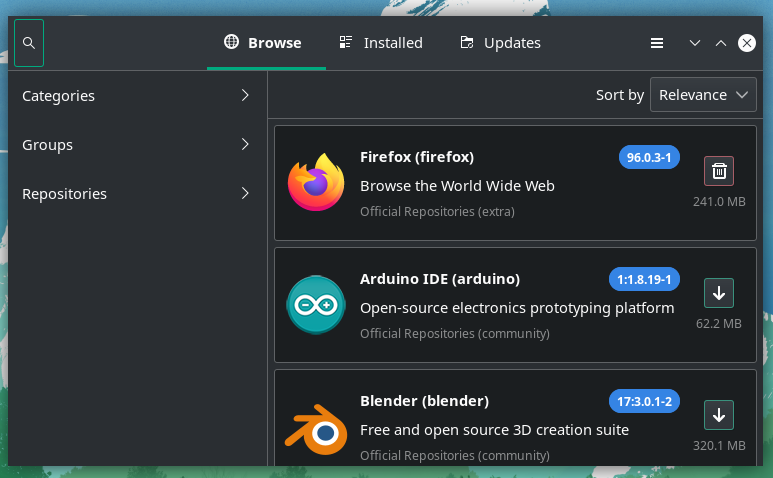Image resolution: width=773 pixels, height=478 pixels.
Task: Open the hamburger menu icon
Action: point(657,43)
